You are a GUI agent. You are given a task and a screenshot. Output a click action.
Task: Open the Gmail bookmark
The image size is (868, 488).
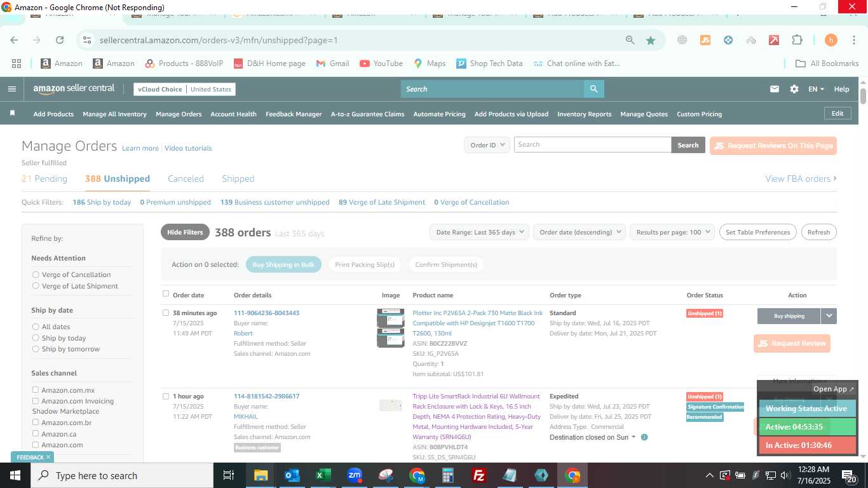click(x=332, y=63)
